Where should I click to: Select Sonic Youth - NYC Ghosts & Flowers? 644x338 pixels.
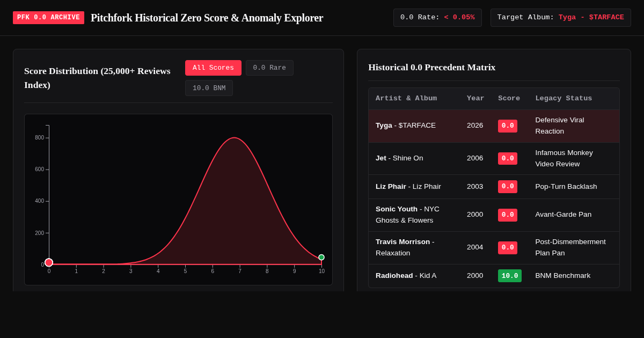pos(494,215)
